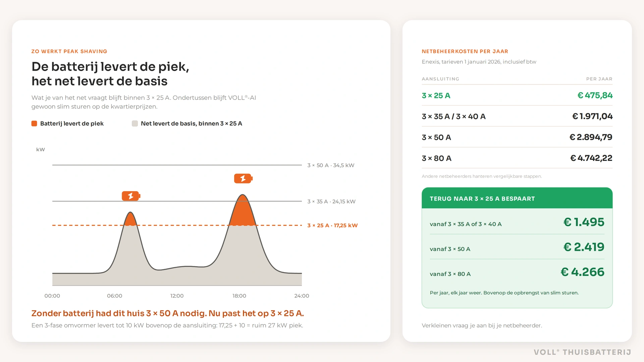The height and width of the screenshot is (362, 644).
Task: Click the grey 'Net levert de basis' swatch
Action: (135, 124)
